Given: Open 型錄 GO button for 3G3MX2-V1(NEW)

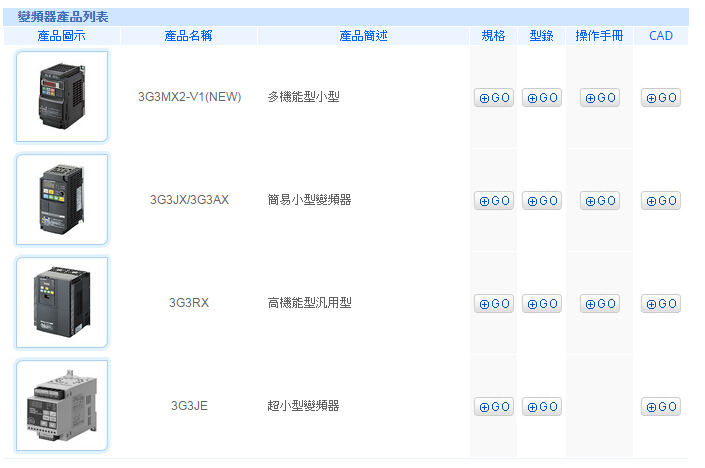Looking at the screenshot, I should pyautogui.click(x=542, y=98).
